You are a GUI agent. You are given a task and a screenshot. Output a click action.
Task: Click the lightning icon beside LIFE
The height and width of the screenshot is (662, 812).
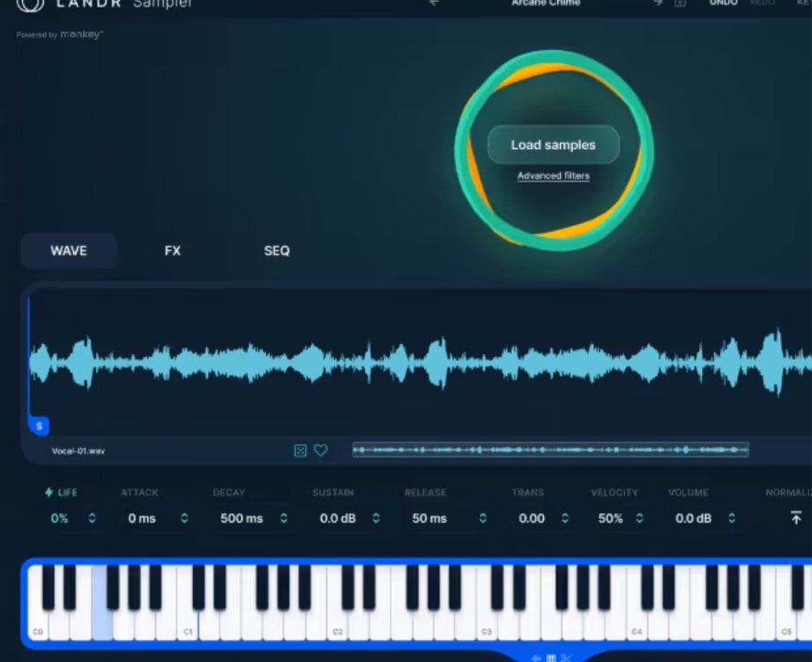[50, 492]
